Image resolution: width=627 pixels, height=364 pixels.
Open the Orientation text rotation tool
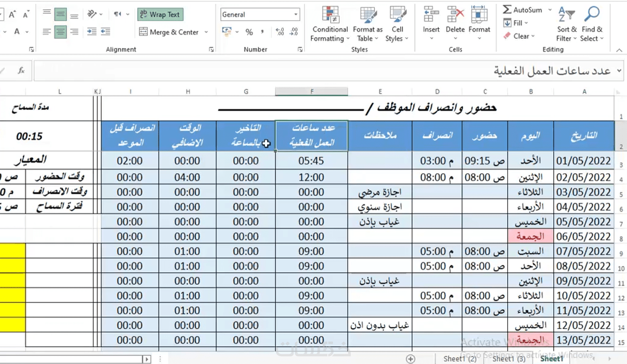point(92,14)
